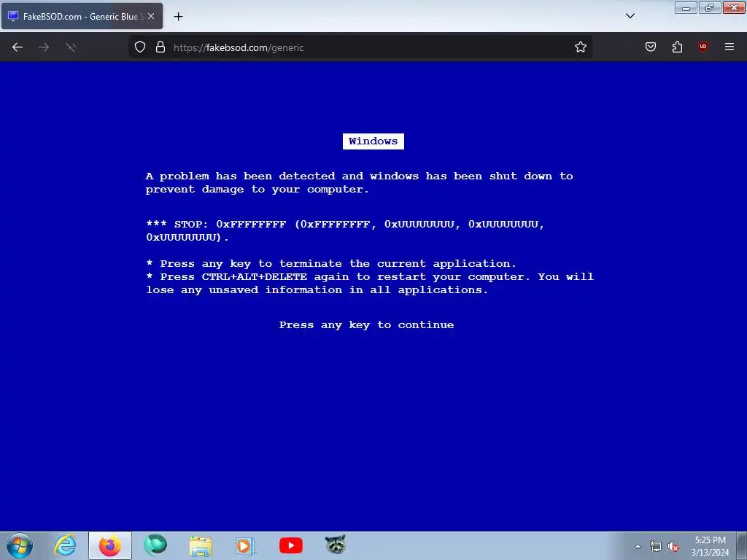This screenshot has height=560, width=747.
Task: Launch Internet Explorer from the taskbar
Action: [65, 545]
